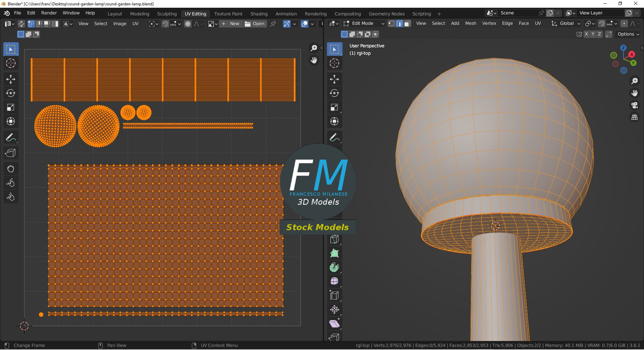
Task: Toggle snapping in UV editor header
Action: (165, 24)
